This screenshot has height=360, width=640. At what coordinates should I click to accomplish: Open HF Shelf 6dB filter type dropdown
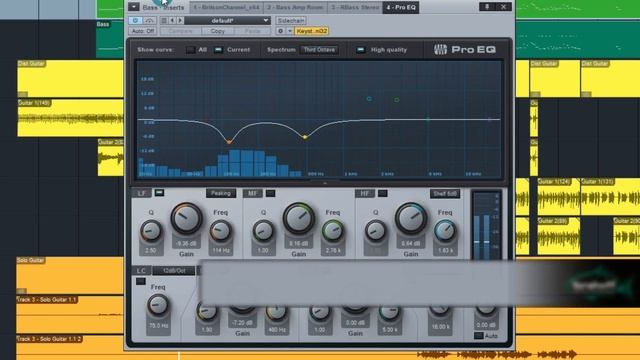click(x=445, y=193)
